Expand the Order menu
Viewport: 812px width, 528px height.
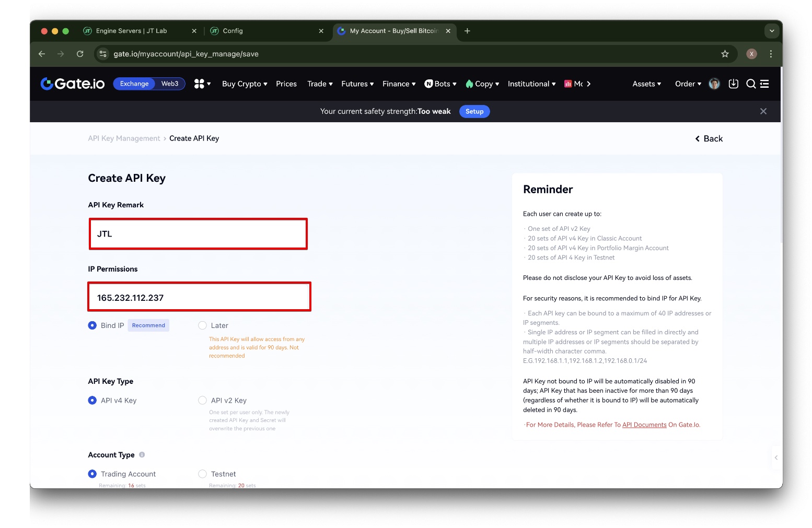coord(688,84)
